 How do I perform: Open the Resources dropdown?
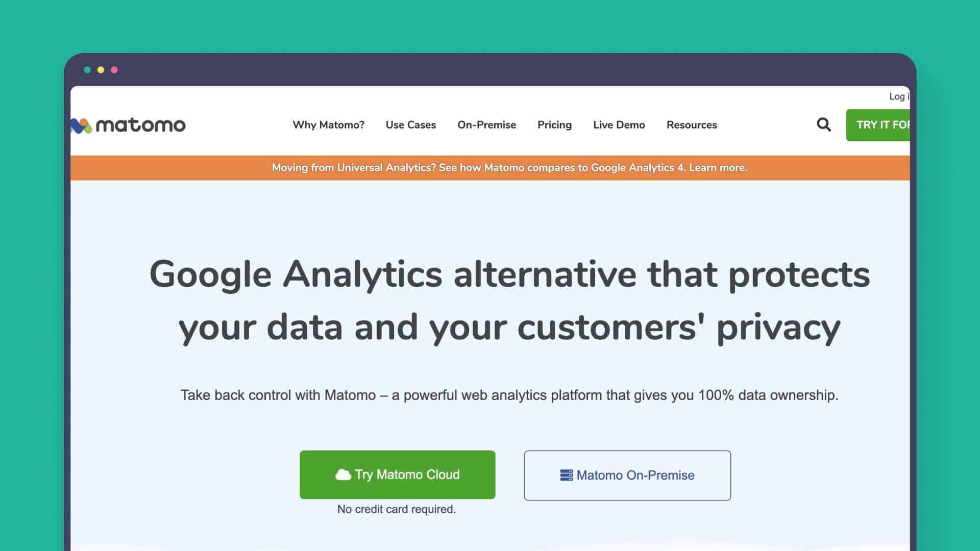(x=692, y=125)
